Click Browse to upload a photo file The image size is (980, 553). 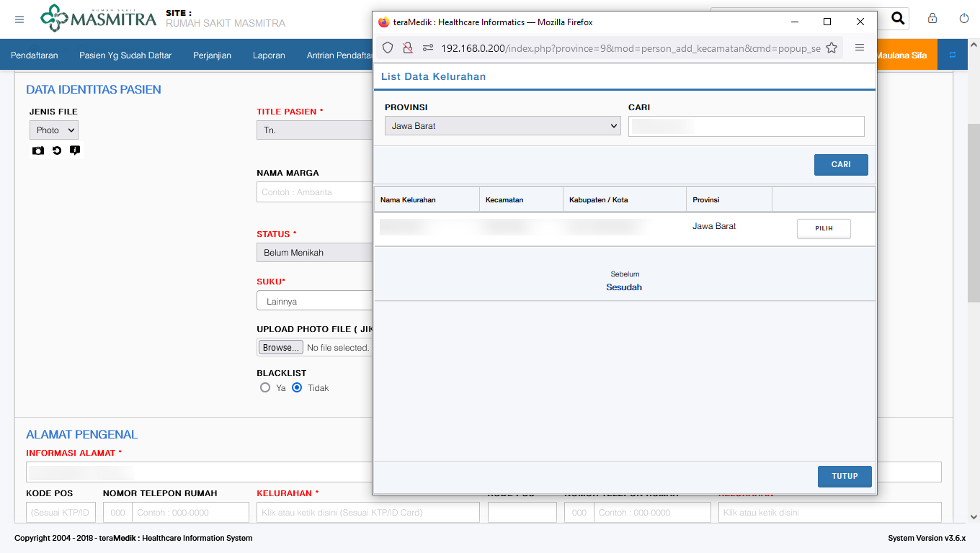click(281, 347)
